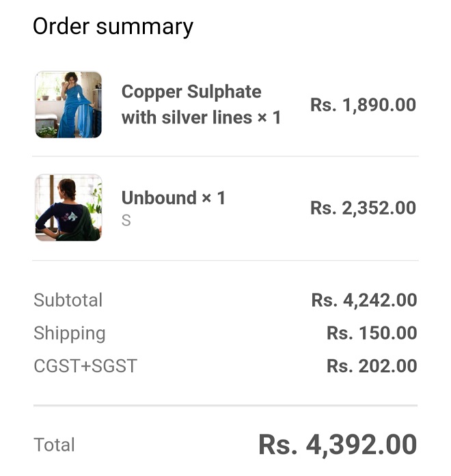
Task: Select the Unbound product name
Action: [x=159, y=198]
